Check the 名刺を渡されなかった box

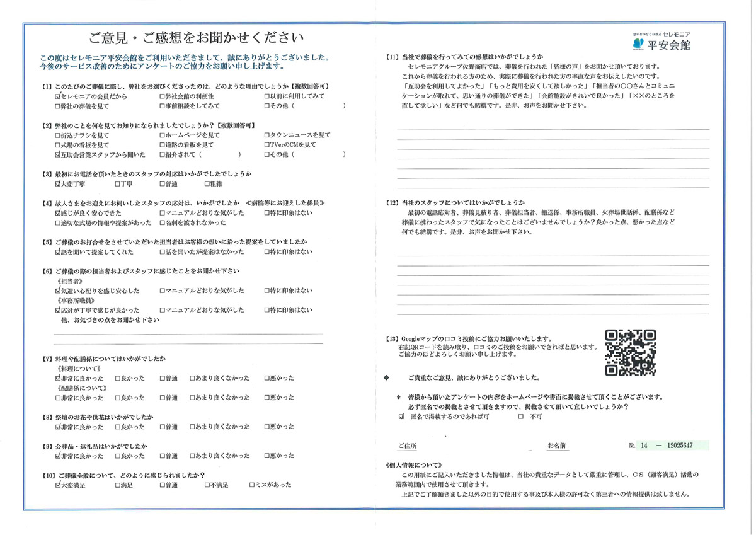click(163, 224)
